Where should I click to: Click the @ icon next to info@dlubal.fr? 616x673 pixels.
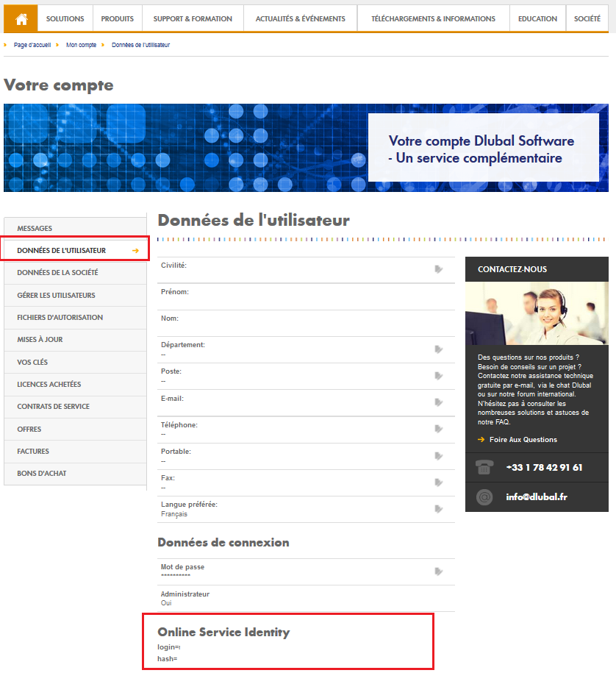click(483, 496)
